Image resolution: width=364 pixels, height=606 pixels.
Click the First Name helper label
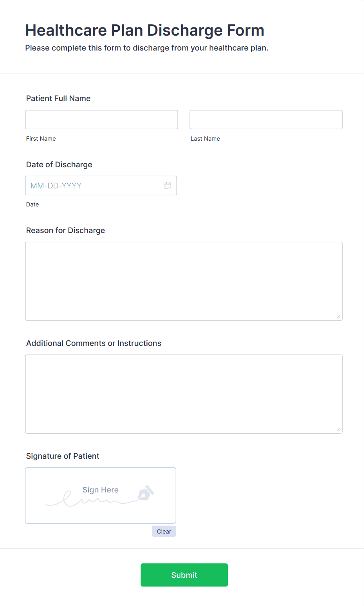41,138
